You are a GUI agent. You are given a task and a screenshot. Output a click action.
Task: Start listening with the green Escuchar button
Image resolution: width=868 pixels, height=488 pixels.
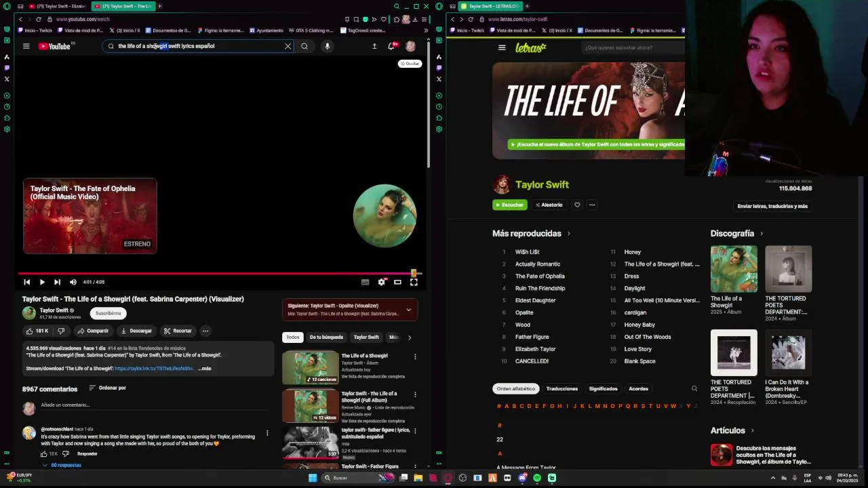tap(509, 205)
